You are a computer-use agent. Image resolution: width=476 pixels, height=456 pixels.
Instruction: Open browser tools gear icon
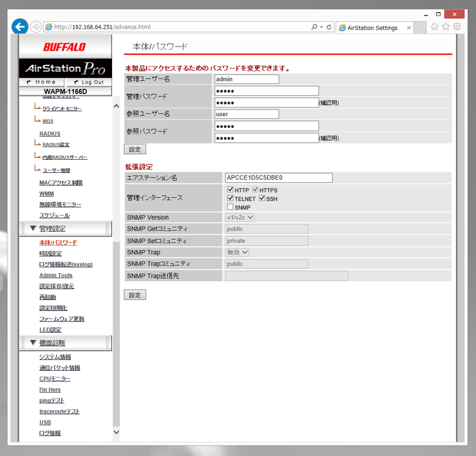[x=457, y=27]
